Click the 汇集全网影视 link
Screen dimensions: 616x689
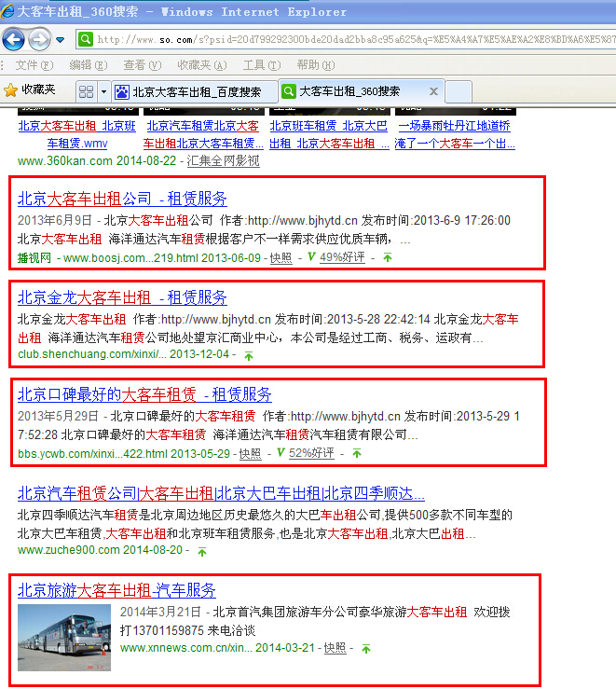(x=223, y=161)
